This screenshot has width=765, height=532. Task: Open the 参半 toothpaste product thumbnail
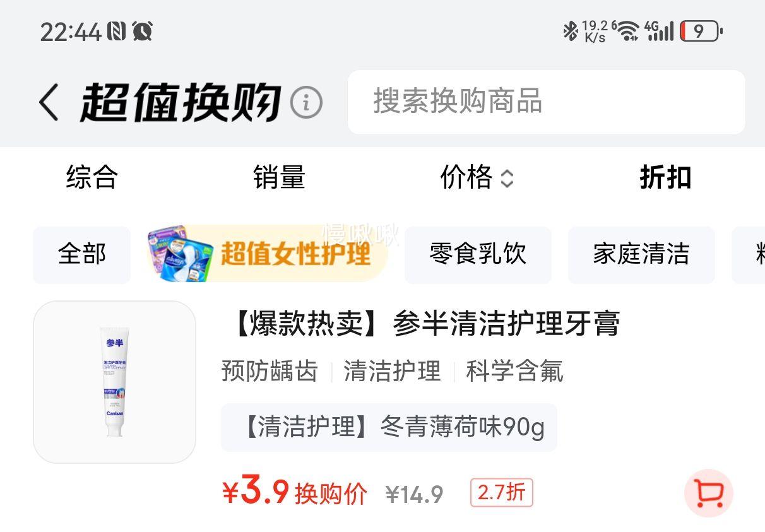114,382
